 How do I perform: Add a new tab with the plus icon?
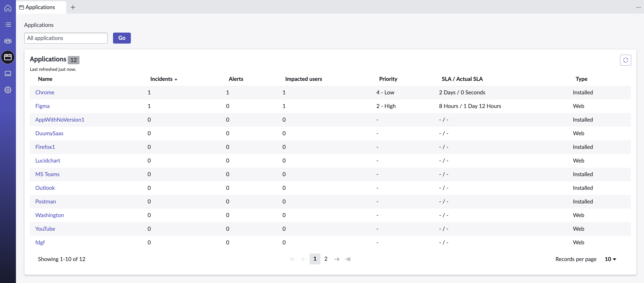point(73,7)
